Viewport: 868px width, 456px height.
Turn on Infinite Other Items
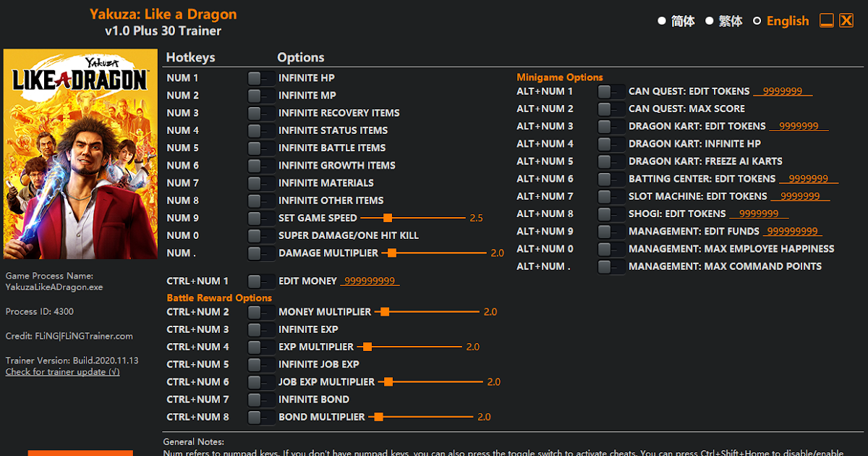[261, 200]
